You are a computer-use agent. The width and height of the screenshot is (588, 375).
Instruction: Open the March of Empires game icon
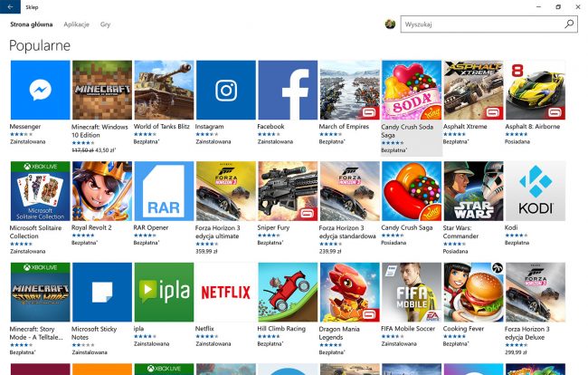point(350,90)
